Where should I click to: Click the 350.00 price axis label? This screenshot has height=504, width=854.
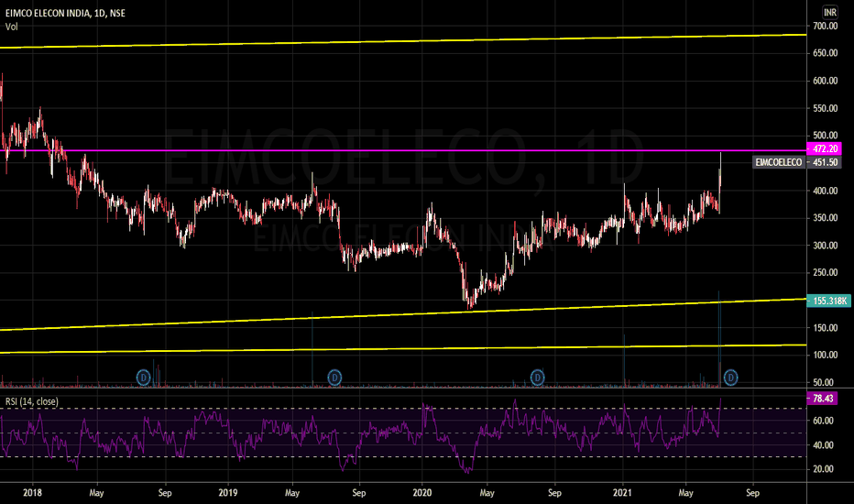tap(825, 217)
